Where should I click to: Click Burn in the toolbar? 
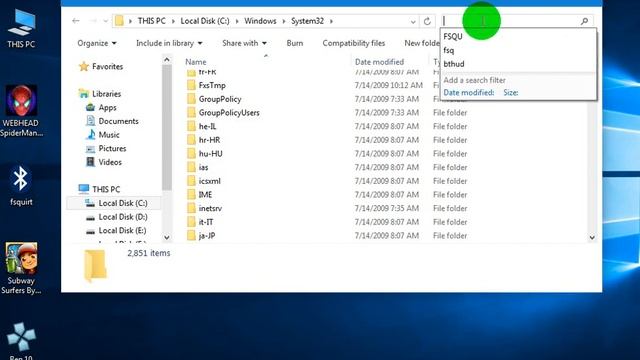[295, 43]
